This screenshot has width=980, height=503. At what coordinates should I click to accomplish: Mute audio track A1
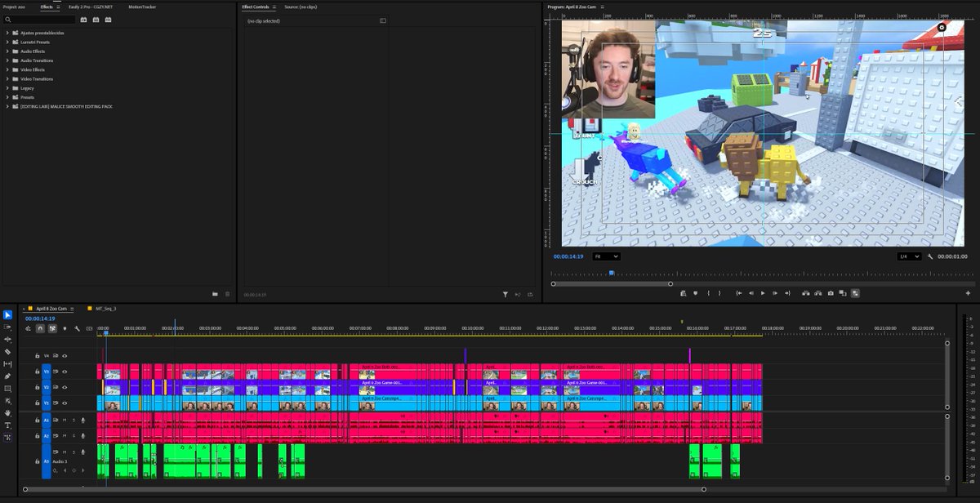pyautogui.click(x=65, y=420)
